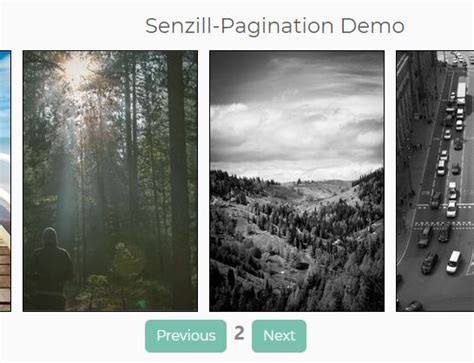The height and width of the screenshot is (363, 474).
Task: Click the word Previous on the teal button
Action: (x=186, y=336)
